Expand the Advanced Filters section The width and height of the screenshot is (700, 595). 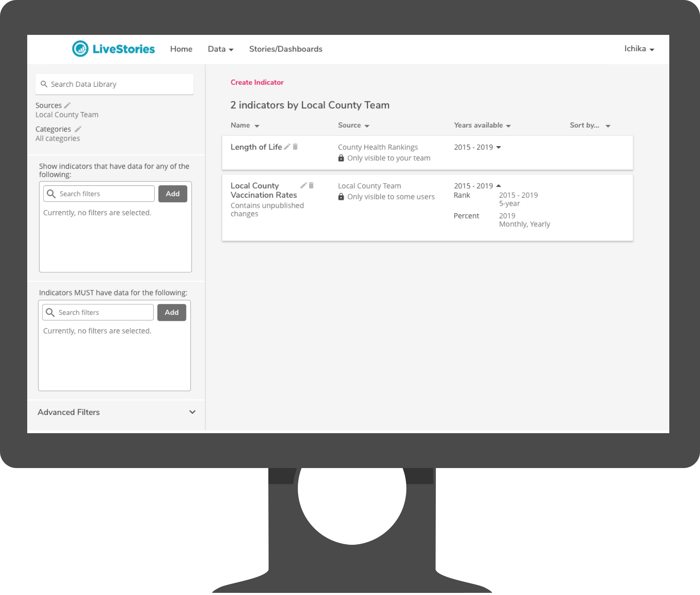click(115, 412)
